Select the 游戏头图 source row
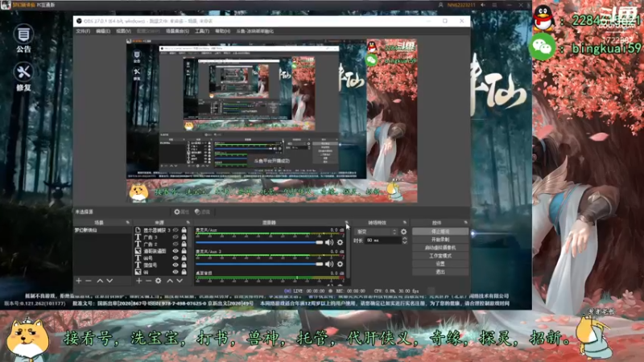Image resolution: width=644 pixels, height=362 pixels. [x=160, y=251]
